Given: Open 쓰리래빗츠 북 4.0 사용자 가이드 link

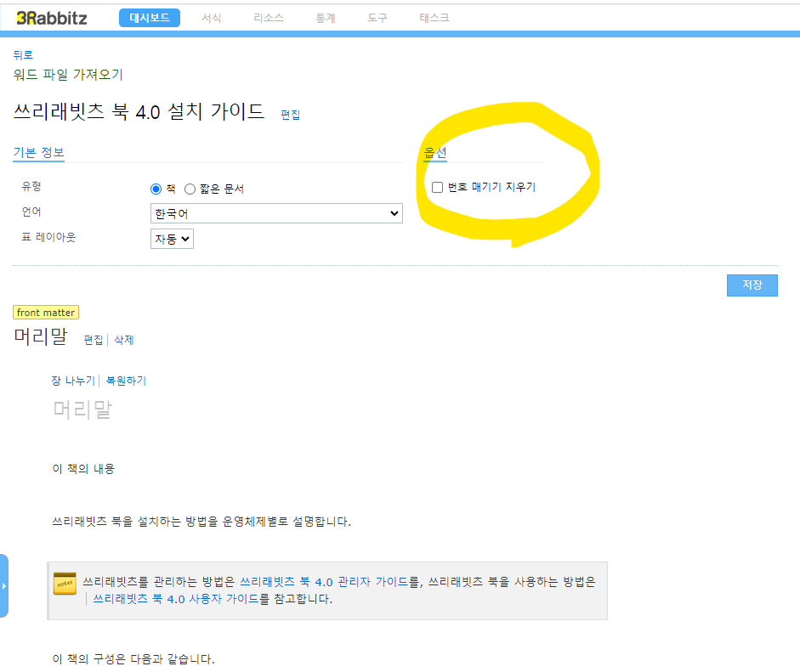Looking at the screenshot, I should (x=175, y=599).
